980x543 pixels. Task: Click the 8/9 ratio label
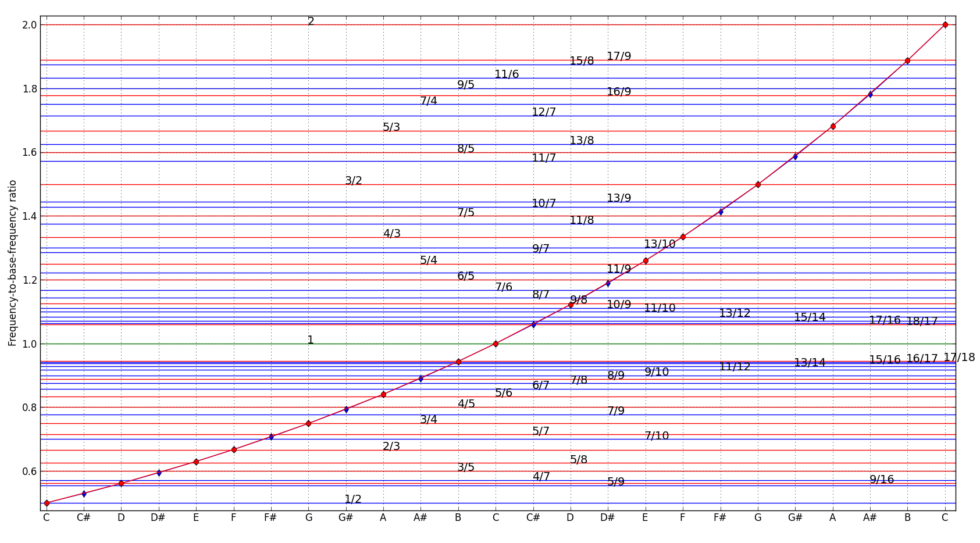[x=616, y=376]
